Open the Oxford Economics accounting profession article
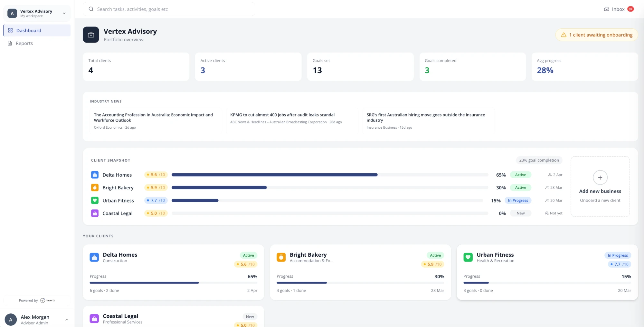Image resolution: width=644 pixels, height=327 pixels. pyautogui.click(x=156, y=121)
